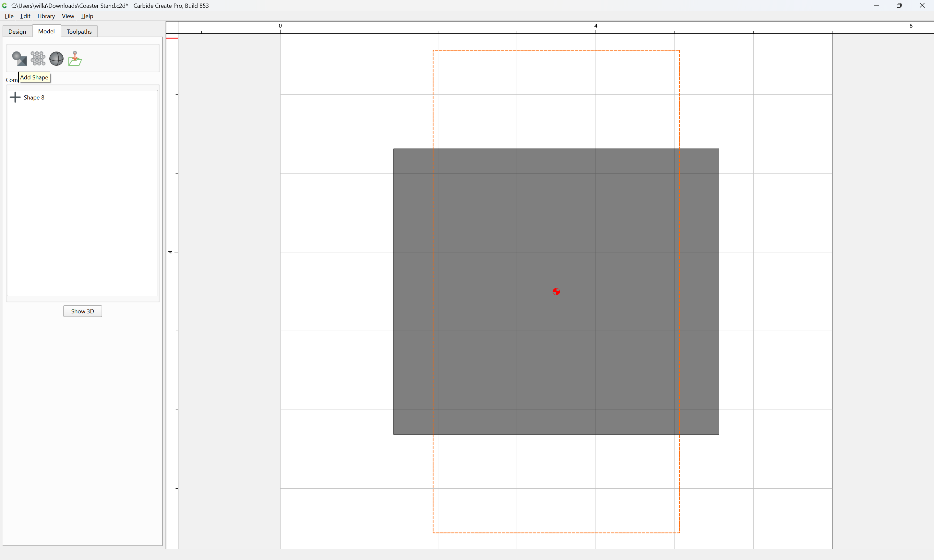Open the Help menu

tap(87, 16)
